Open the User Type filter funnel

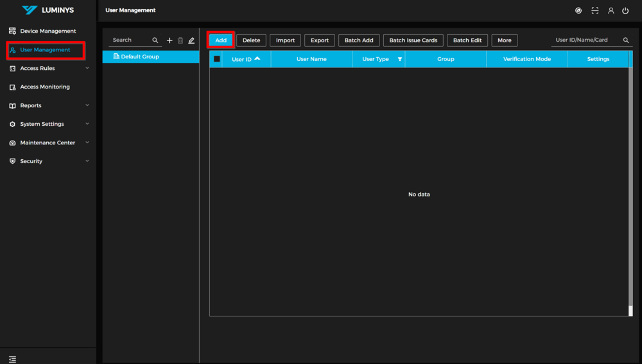coord(400,59)
